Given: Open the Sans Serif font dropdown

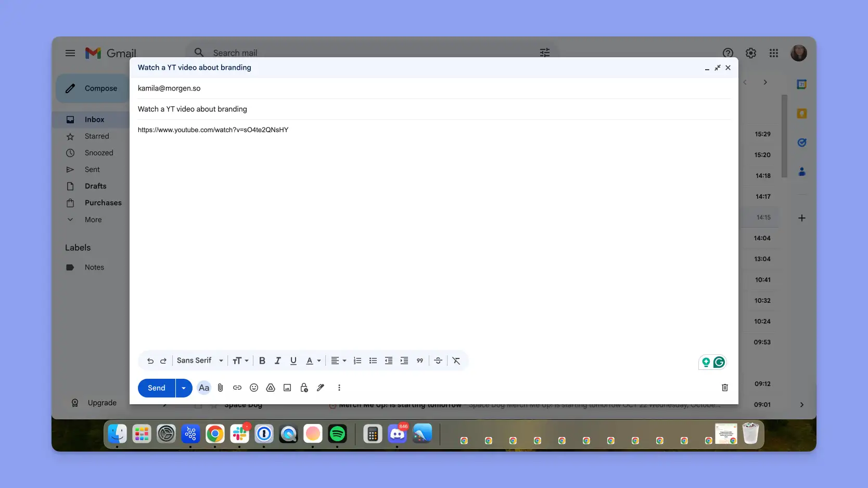Looking at the screenshot, I should click(200, 361).
